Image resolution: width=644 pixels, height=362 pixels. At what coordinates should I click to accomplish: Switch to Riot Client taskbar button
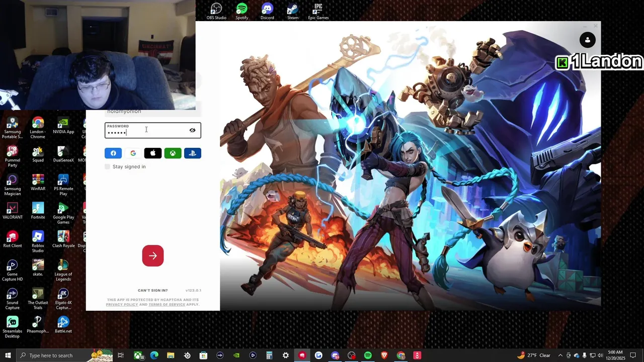(x=302, y=355)
